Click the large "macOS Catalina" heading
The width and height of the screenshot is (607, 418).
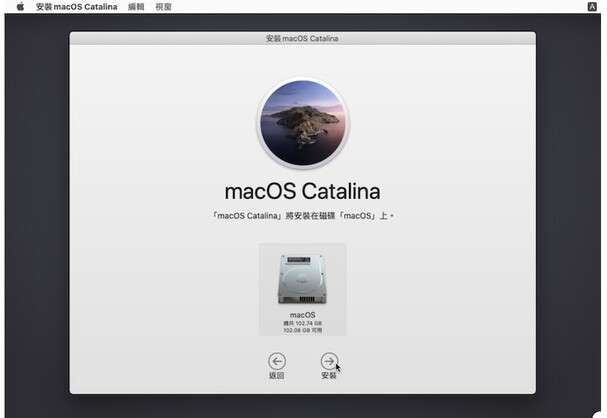302,191
